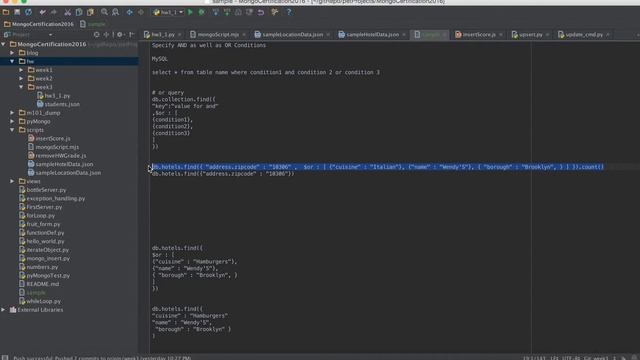Open the hw3_1 run configuration dropdown
This screenshot has width=640, height=360.
(x=168, y=12)
